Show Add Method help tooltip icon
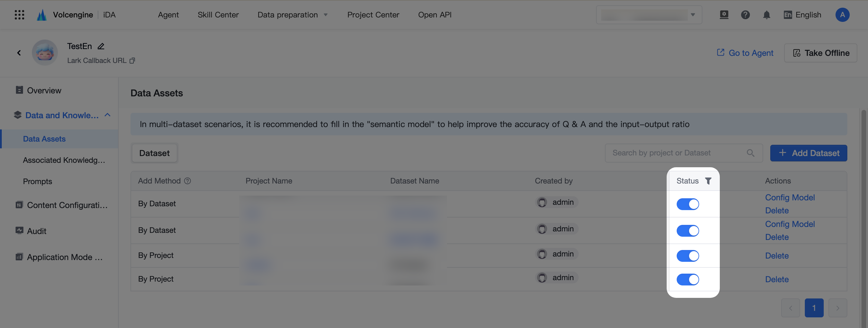The width and height of the screenshot is (868, 328). pyautogui.click(x=187, y=181)
